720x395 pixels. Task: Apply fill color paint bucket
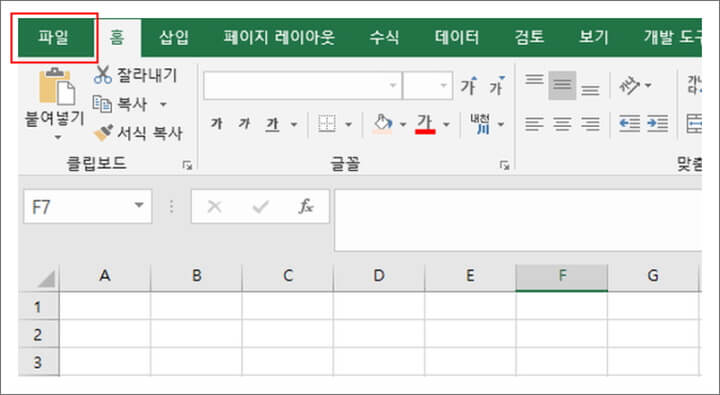tap(382, 124)
